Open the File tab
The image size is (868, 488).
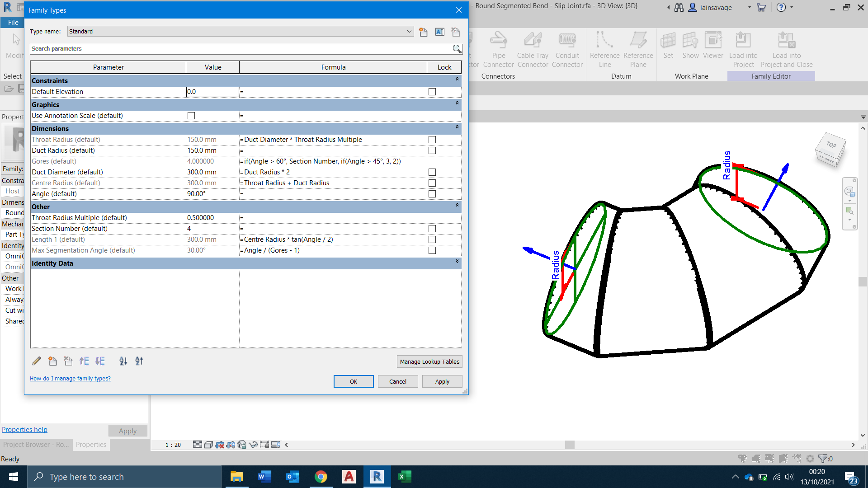click(13, 22)
